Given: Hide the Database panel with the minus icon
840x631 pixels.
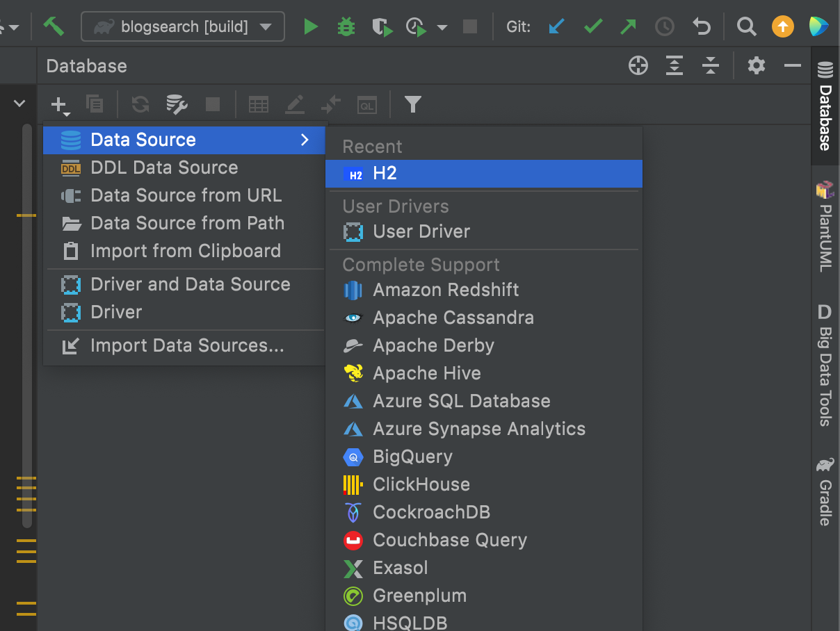Looking at the screenshot, I should (x=793, y=66).
